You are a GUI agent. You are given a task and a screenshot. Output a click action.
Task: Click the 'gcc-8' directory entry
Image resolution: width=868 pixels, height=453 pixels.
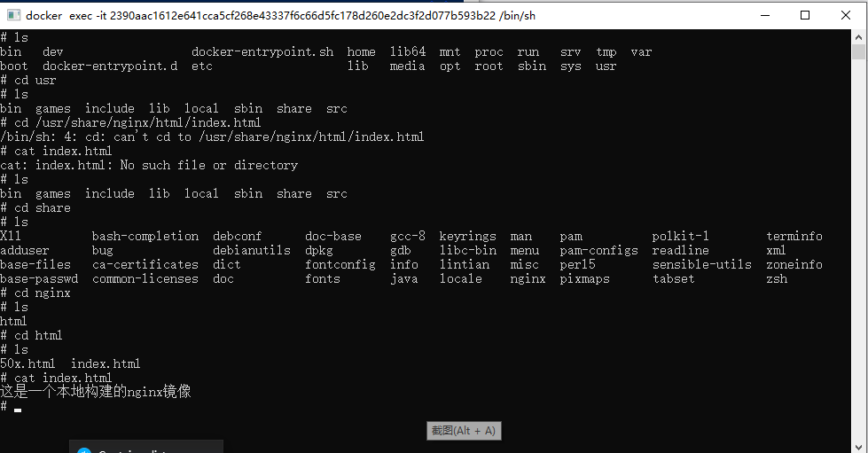pyautogui.click(x=408, y=236)
